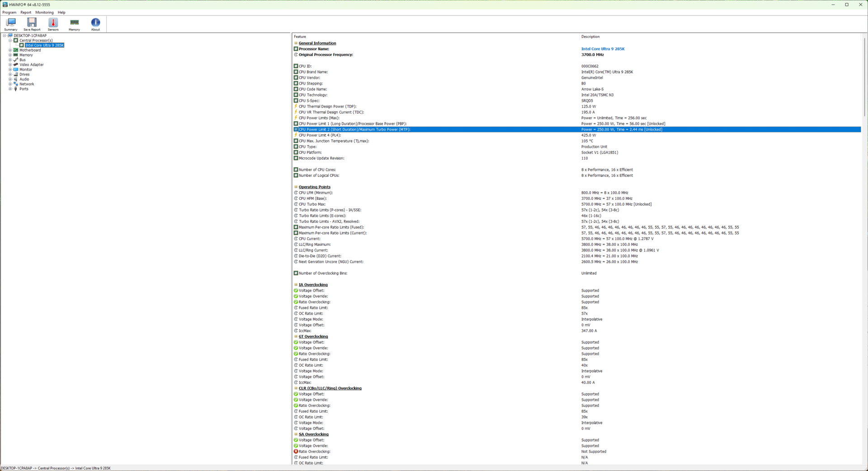Click the IA Overclocking section heading
The width and height of the screenshot is (868, 471).
pos(313,285)
